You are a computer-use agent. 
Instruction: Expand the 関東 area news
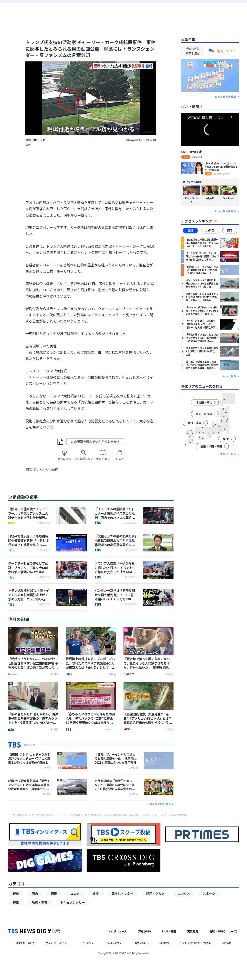click(227, 439)
